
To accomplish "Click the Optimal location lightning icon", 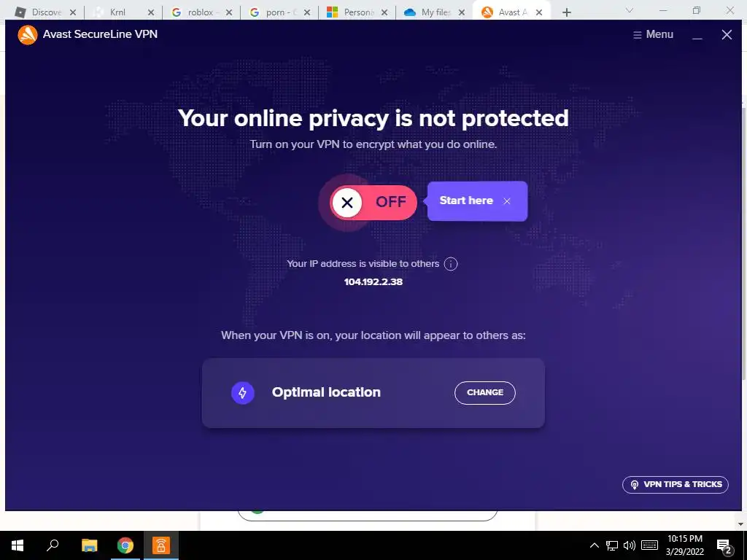I will tap(242, 393).
